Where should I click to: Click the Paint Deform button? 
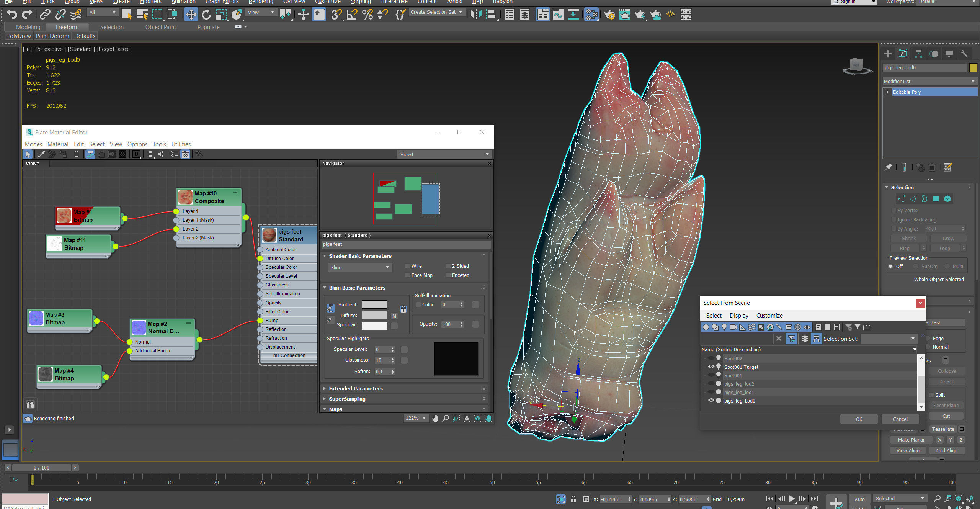(x=52, y=36)
